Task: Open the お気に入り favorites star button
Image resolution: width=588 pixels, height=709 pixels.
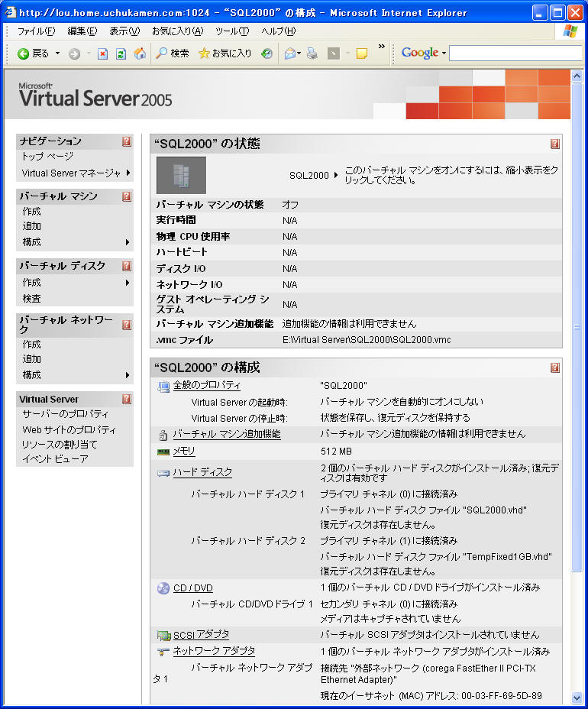Action: coord(225,53)
